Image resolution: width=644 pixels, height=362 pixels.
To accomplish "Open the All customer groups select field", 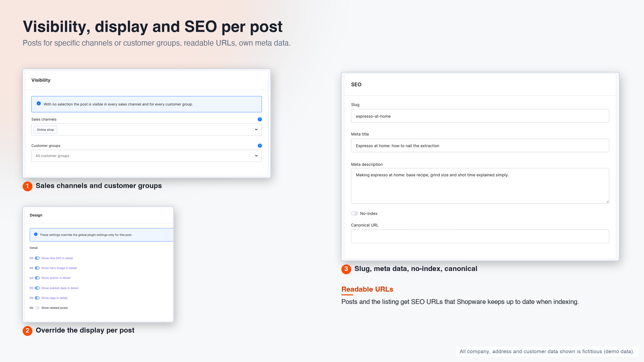I will (146, 156).
